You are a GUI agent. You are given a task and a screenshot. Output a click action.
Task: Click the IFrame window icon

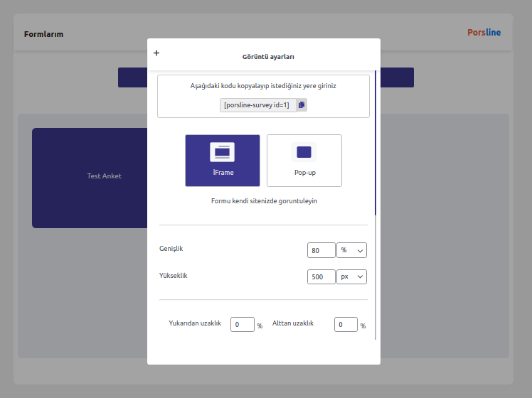(222, 152)
